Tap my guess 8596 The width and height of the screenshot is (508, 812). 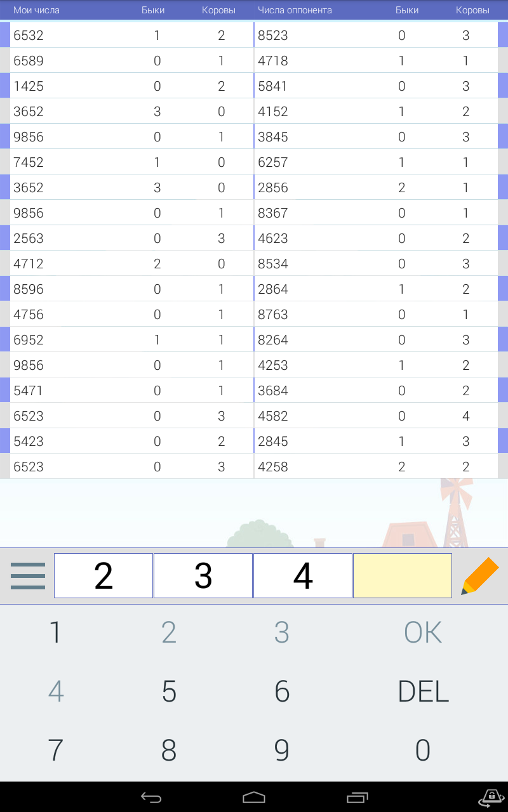pyautogui.click(x=29, y=289)
